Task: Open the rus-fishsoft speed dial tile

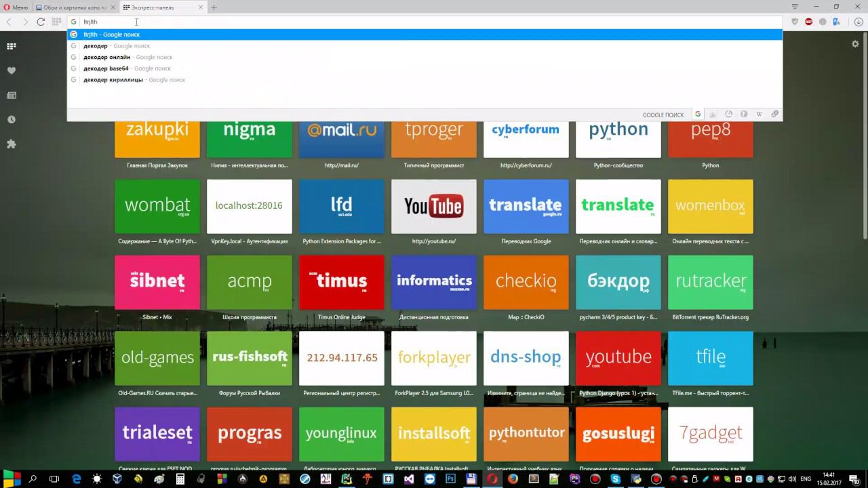Action: click(x=250, y=358)
